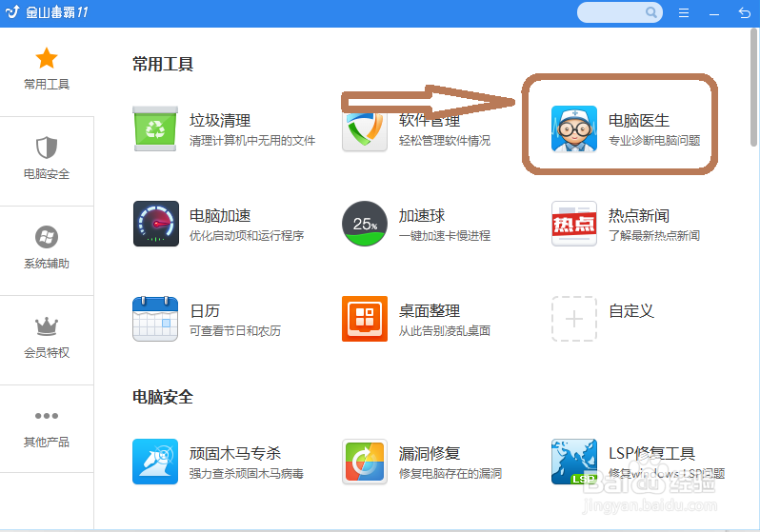Click description 专业诊断电脑问题
Image resolution: width=760 pixels, height=532 pixels.
(x=654, y=141)
